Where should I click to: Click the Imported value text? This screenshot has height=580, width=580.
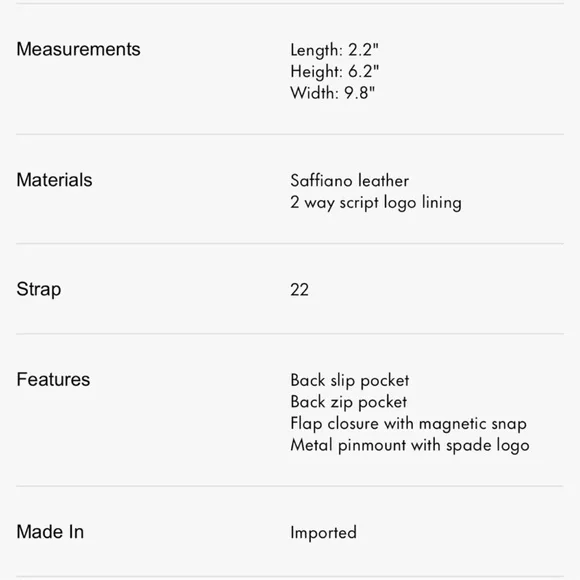point(324,533)
